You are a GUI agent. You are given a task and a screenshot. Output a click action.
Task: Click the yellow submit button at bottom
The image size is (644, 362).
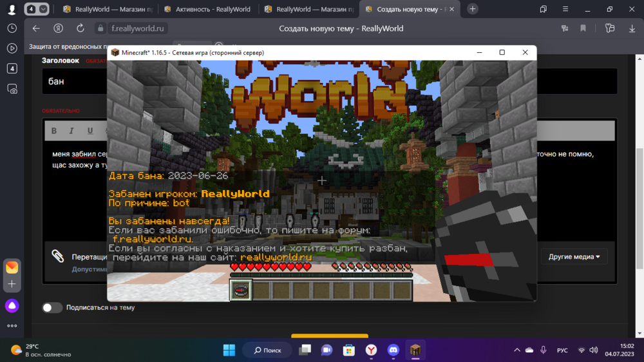(x=330, y=336)
